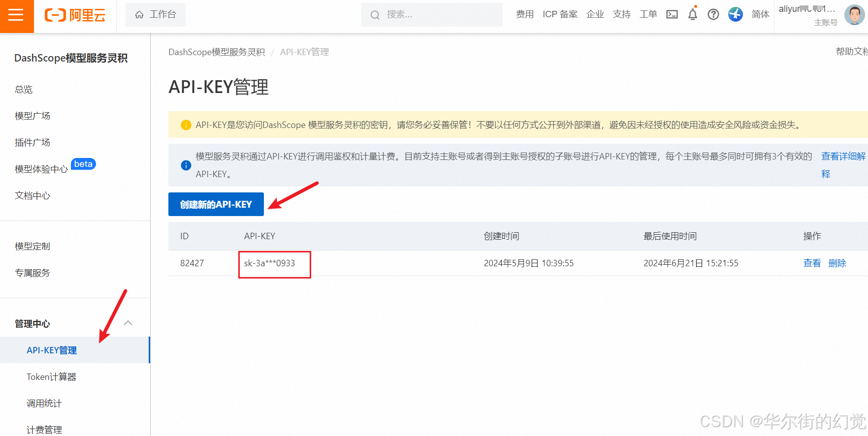Open the 工单 menu
868x436 pixels.
click(648, 15)
